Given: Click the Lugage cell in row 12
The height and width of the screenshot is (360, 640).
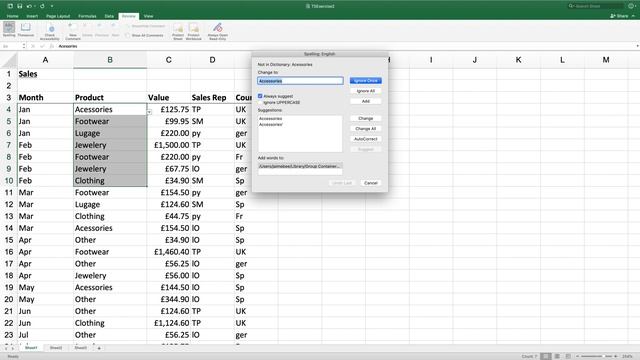Looking at the screenshot, I should (x=110, y=204).
